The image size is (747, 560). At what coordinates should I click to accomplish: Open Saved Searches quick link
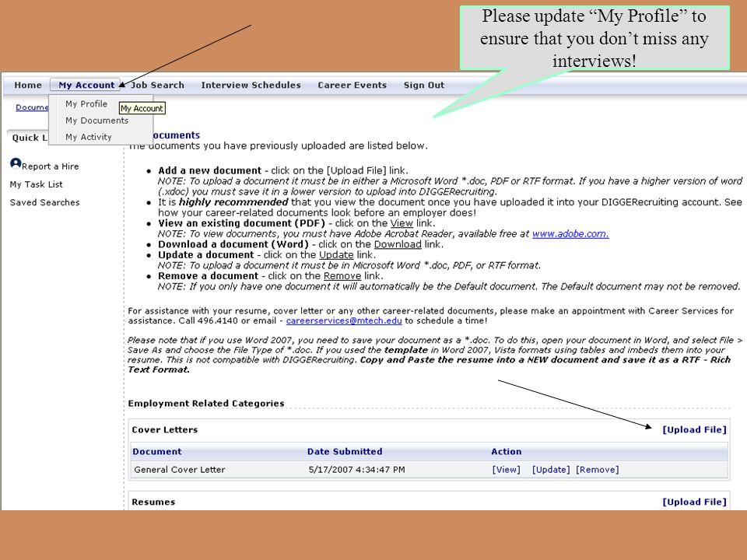coord(45,202)
